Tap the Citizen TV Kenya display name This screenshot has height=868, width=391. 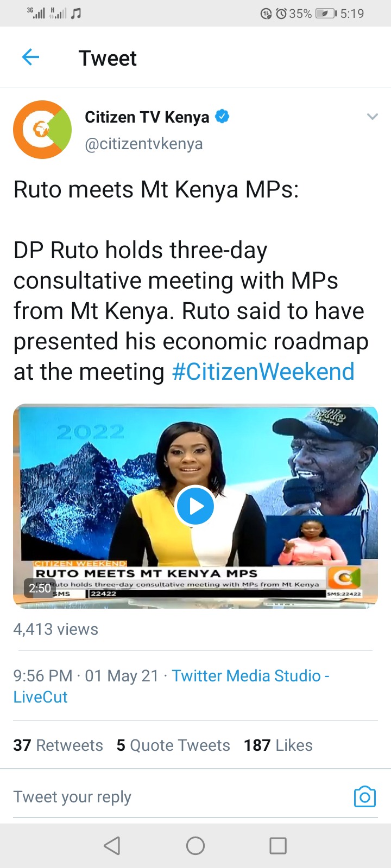[x=147, y=117]
